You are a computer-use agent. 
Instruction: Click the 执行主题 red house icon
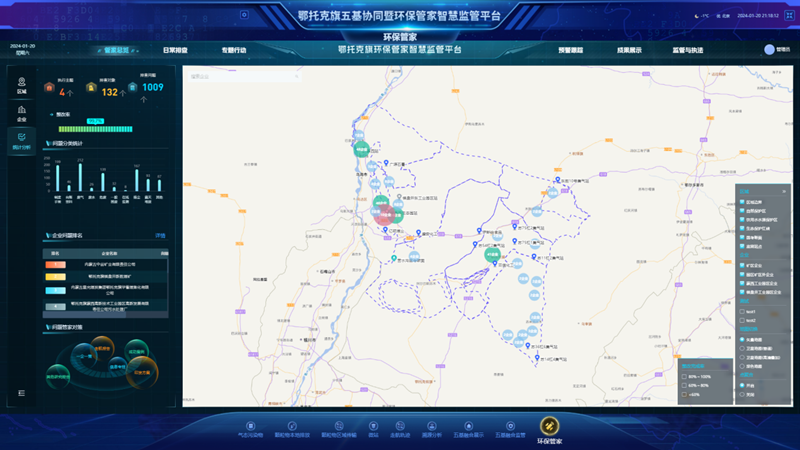point(49,87)
